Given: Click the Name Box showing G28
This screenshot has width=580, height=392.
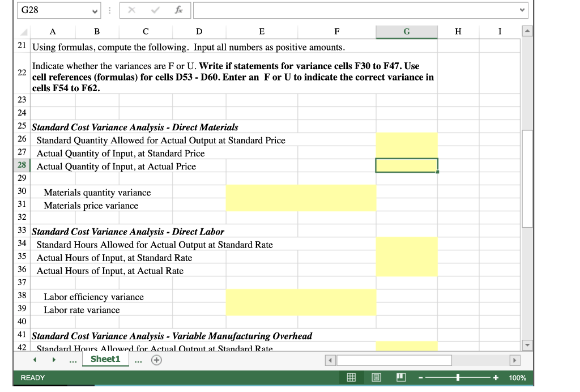Looking at the screenshot, I should click(x=54, y=10).
